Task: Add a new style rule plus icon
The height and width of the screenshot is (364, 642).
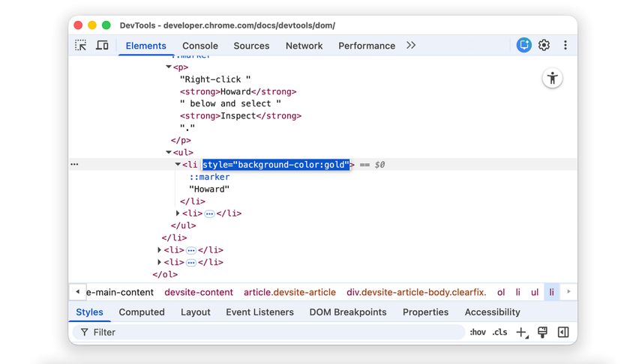Action: tap(522, 332)
